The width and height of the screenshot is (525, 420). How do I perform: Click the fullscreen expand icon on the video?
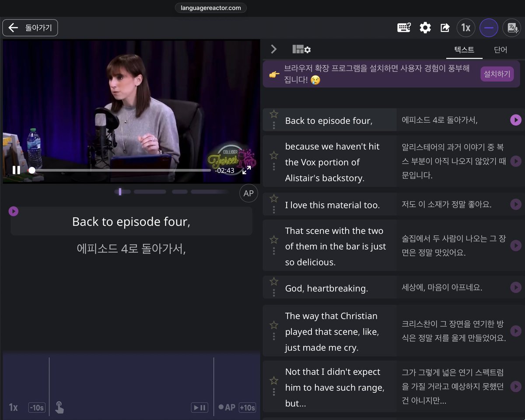(x=246, y=171)
